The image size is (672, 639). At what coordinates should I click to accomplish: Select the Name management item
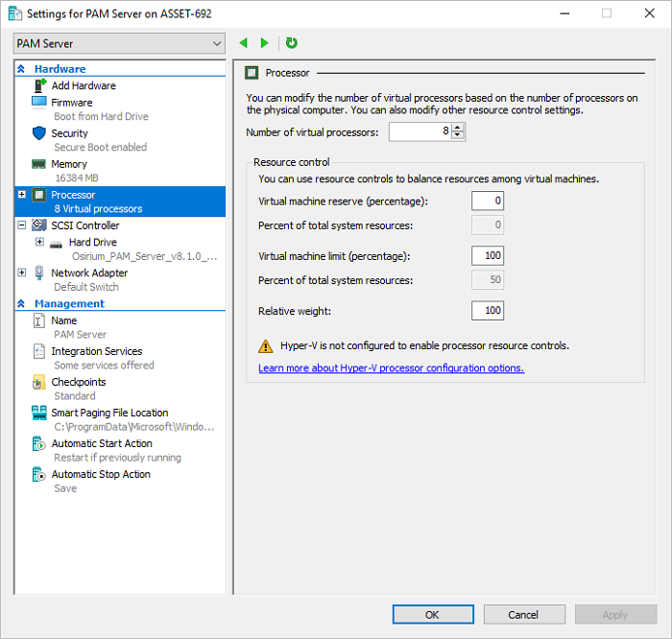[64, 320]
